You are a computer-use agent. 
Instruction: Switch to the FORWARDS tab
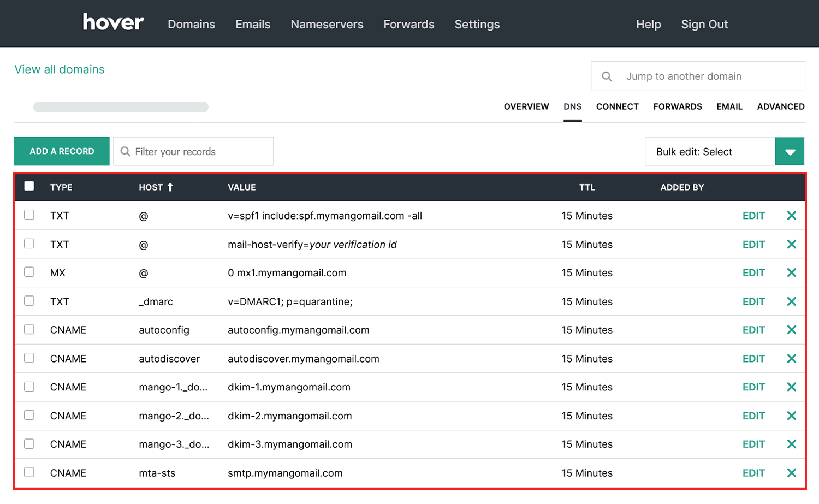pos(678,106)
